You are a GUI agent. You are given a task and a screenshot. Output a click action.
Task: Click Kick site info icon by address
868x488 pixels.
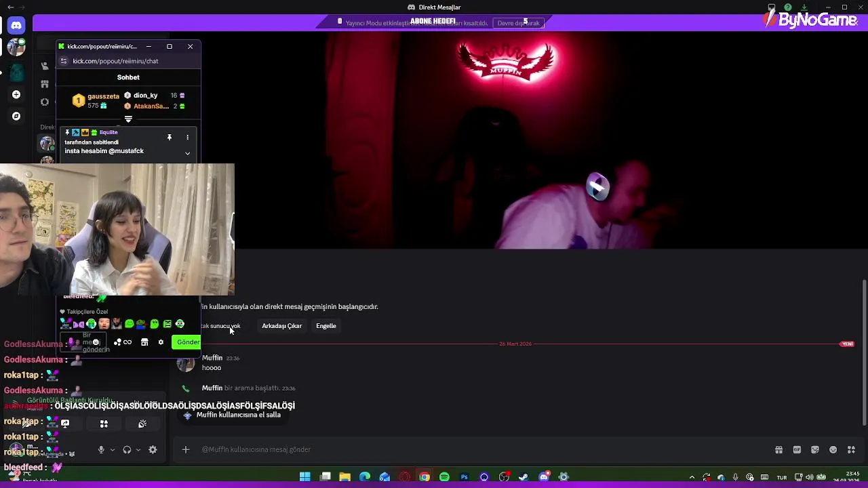[x=64, y=61]
